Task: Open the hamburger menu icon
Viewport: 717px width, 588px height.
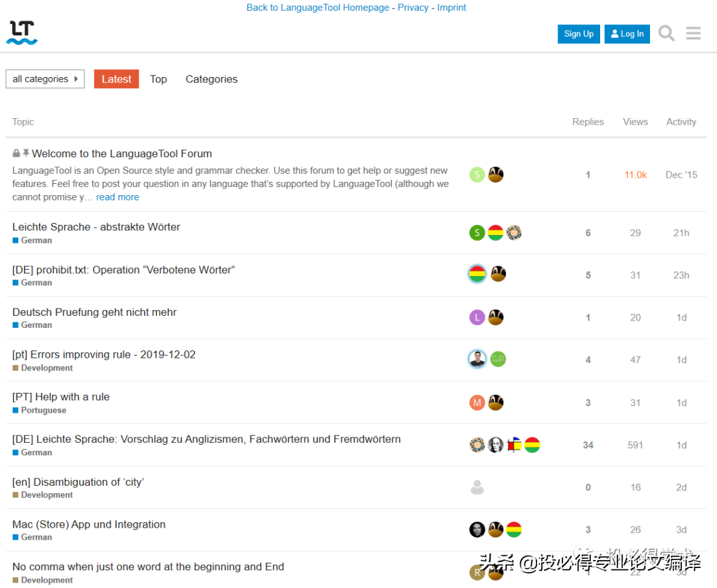Action: (693, 33)
